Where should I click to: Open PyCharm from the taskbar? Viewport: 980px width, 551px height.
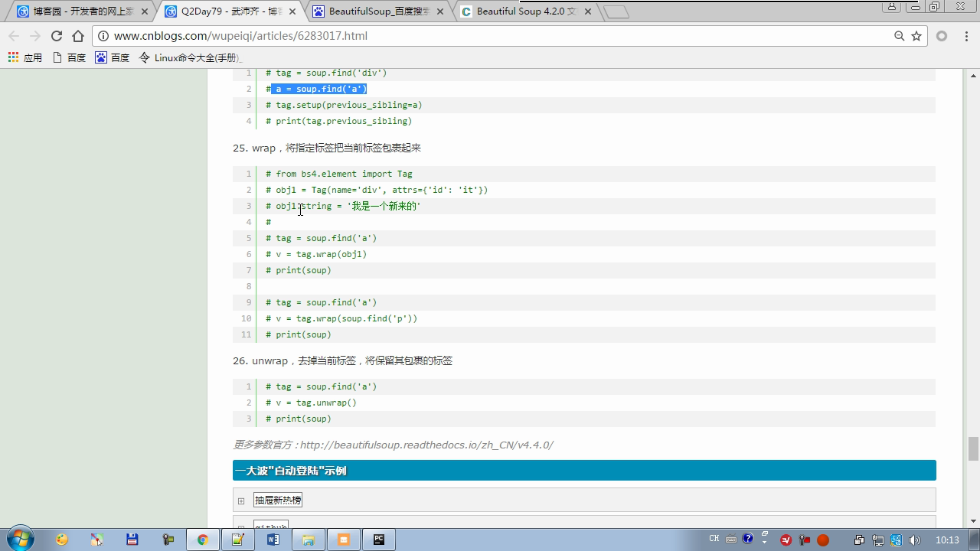(379, 540)
